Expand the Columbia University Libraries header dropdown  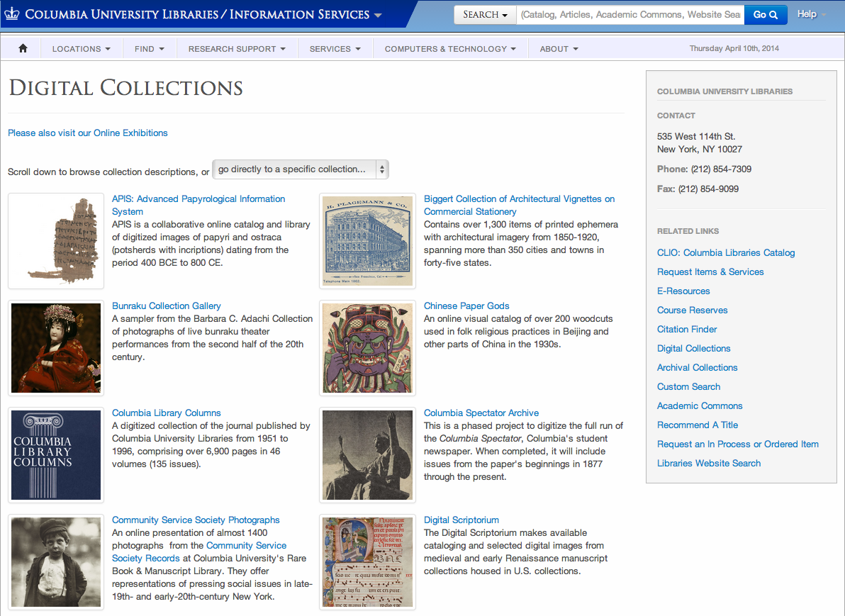click(378, 15)
